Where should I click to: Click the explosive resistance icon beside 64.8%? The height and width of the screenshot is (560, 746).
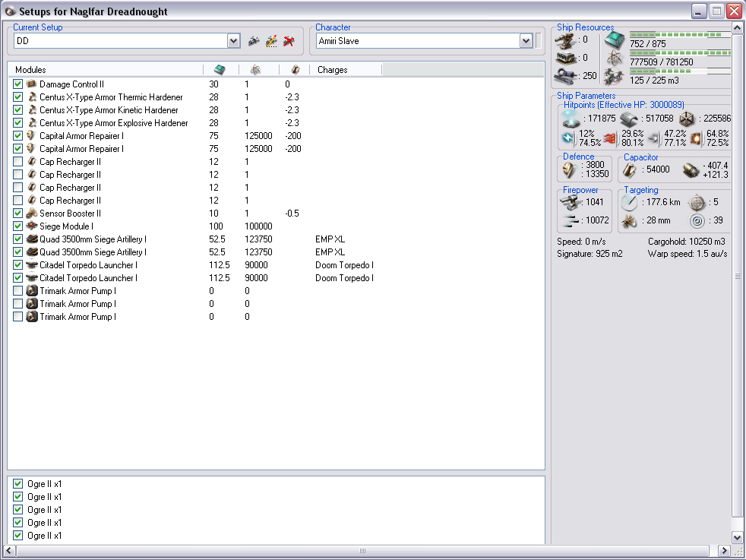(x=696, y=138)
